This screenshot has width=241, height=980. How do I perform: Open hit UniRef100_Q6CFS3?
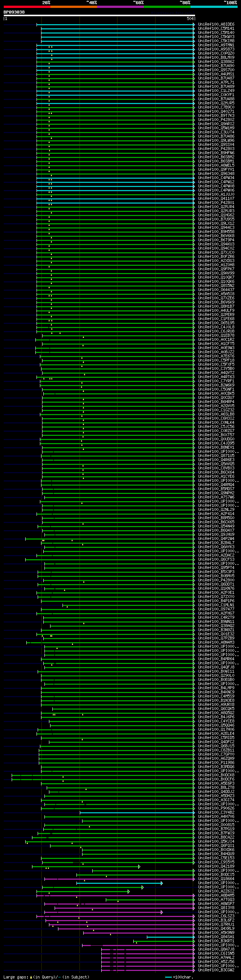tap(216, 560)
